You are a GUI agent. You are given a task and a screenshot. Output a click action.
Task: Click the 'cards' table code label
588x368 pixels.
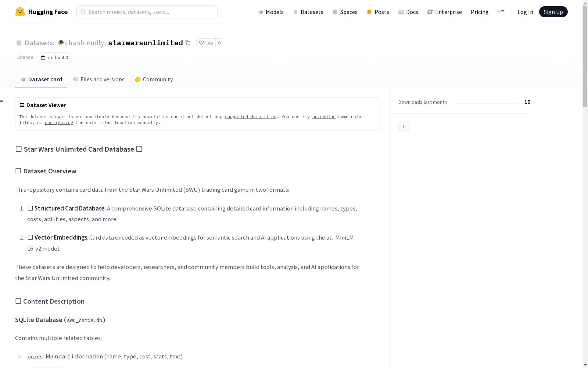pos(35,357)
